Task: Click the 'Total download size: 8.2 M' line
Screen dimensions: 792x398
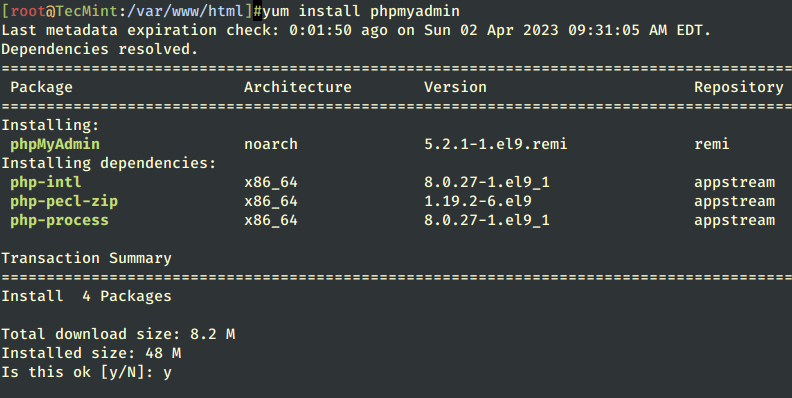Action: [118, 334]
